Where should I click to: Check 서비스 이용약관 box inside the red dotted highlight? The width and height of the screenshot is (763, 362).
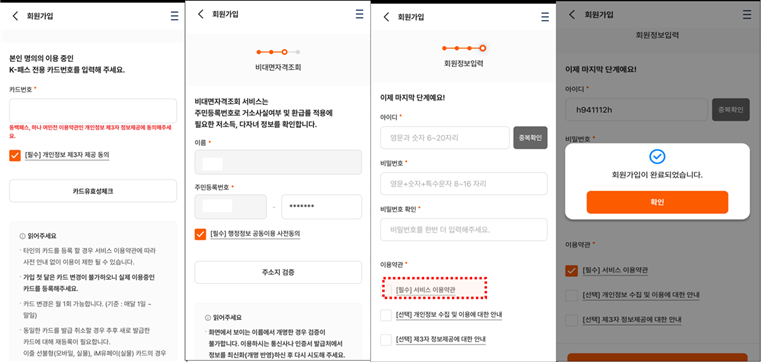pyautogui.click(x=386, y=290)
